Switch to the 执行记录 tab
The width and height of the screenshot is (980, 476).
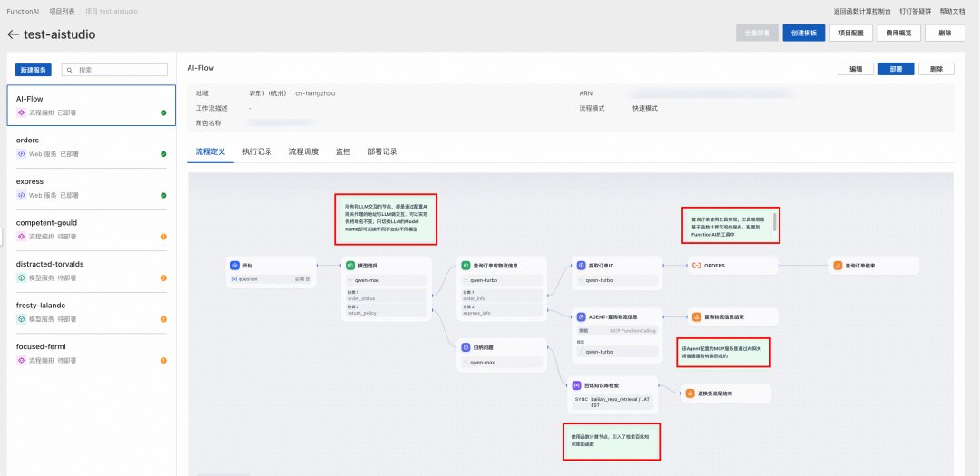click(x=257, y=151)
